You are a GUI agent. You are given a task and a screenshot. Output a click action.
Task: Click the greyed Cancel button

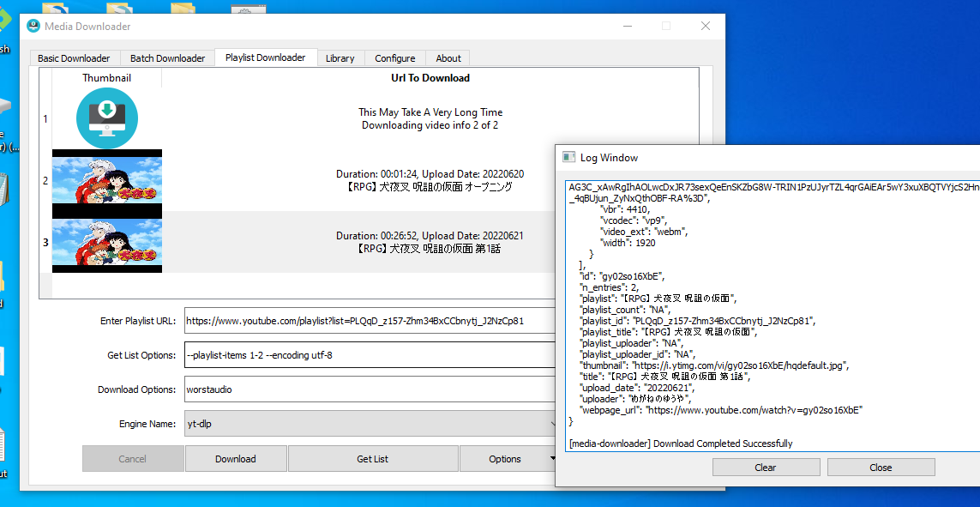(133, 459)
